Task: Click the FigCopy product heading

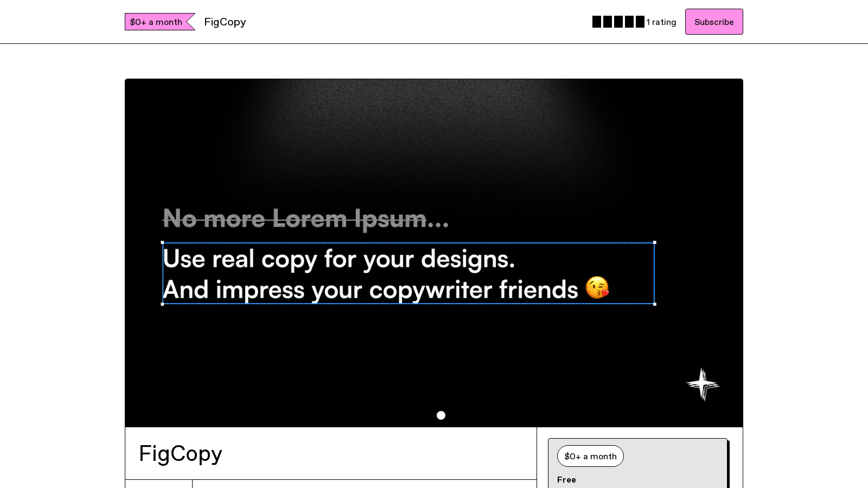Action: [181, 453]
